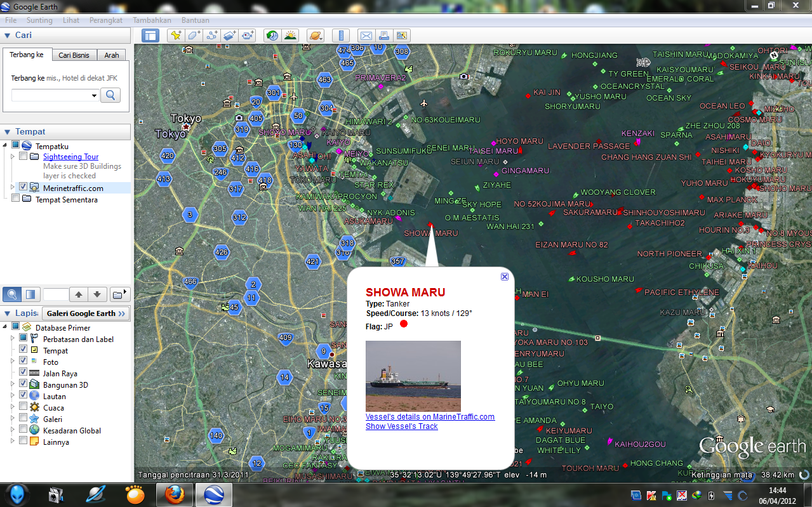
Task: Uncheck the Merinetraffic.com checkbox
Action: tap(23, 187)
